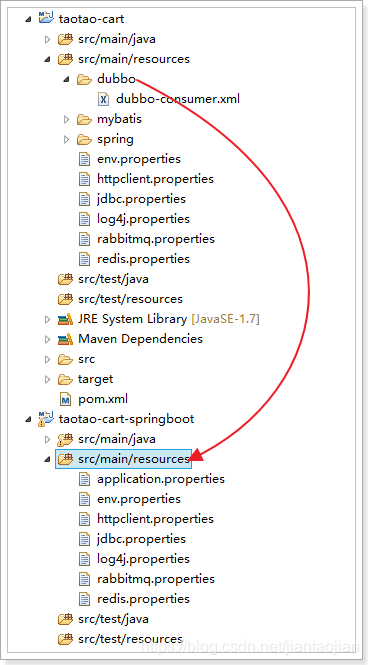Click taotao-cart redis.properties file icon

[x=85, y=259]
